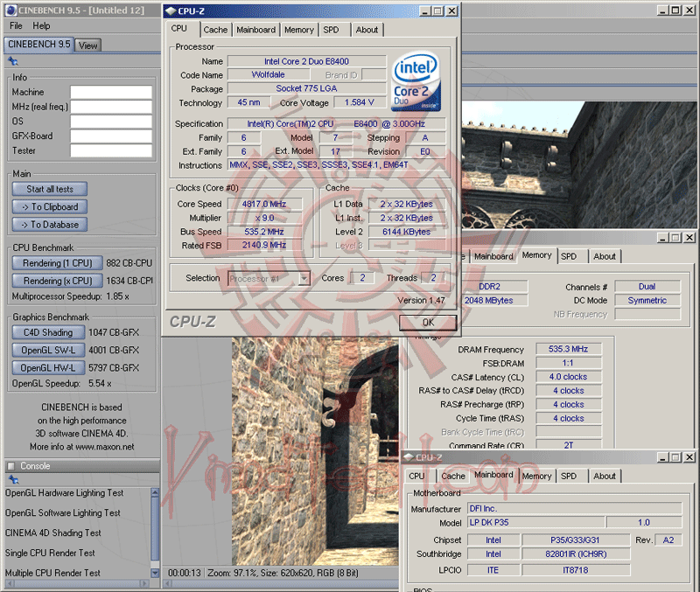Screen dimensions: 700x592
Task: Click the pin icon in the Console panel
Action: click(13, 479)
